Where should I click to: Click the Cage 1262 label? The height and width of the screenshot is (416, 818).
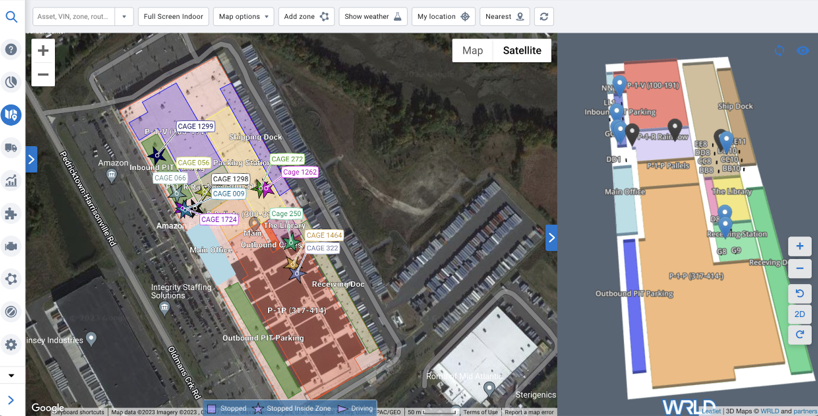click(299, 172)
